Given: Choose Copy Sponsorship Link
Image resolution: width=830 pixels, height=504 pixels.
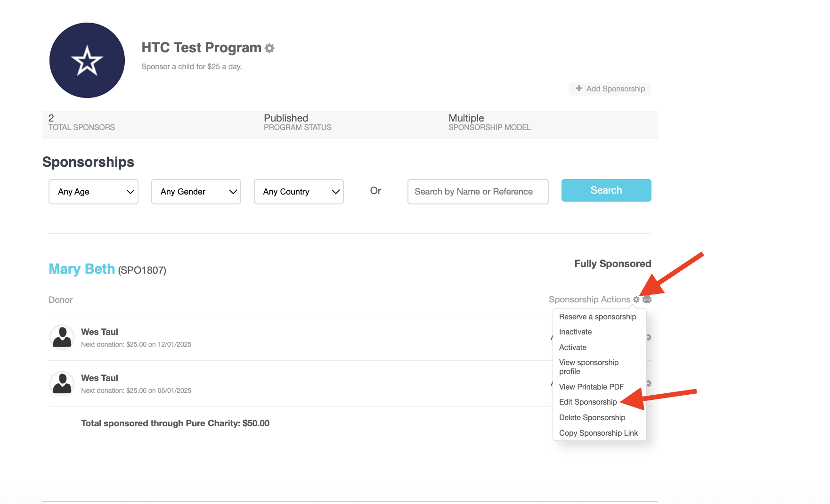Looking at the screenshot, I should coord(598,433).
